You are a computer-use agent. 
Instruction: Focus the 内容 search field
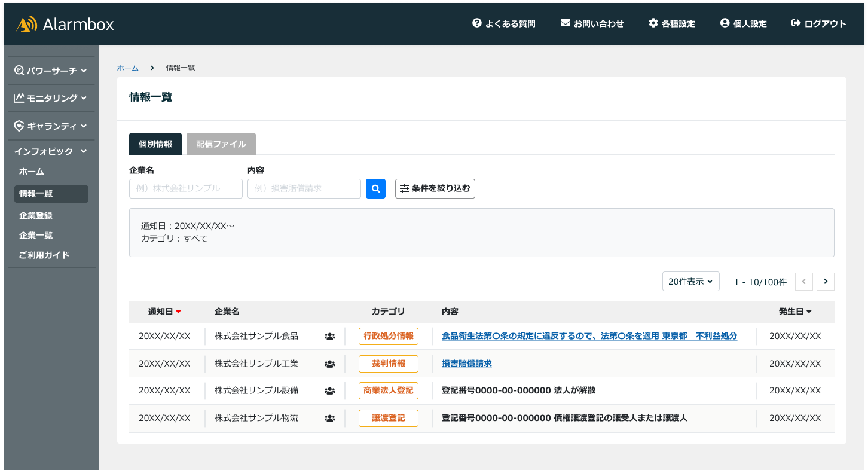pyautogui.click(x=304, y=188)
